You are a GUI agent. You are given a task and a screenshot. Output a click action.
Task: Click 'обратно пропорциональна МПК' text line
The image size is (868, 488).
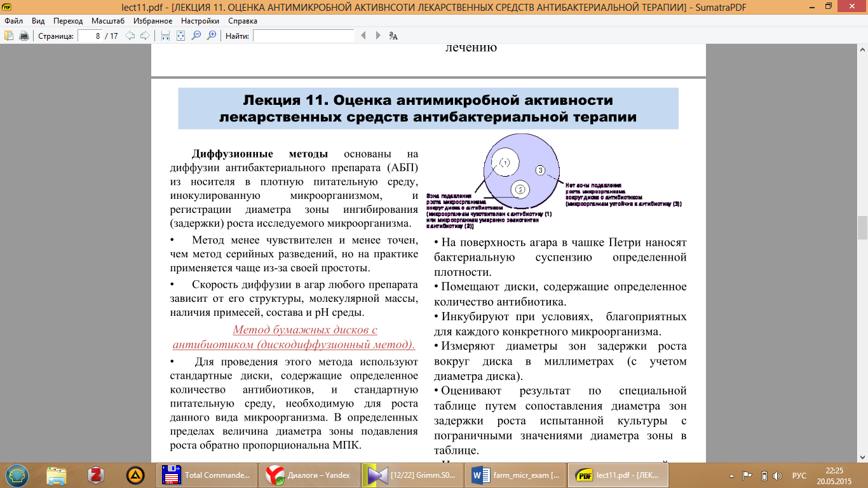[266, 445]
